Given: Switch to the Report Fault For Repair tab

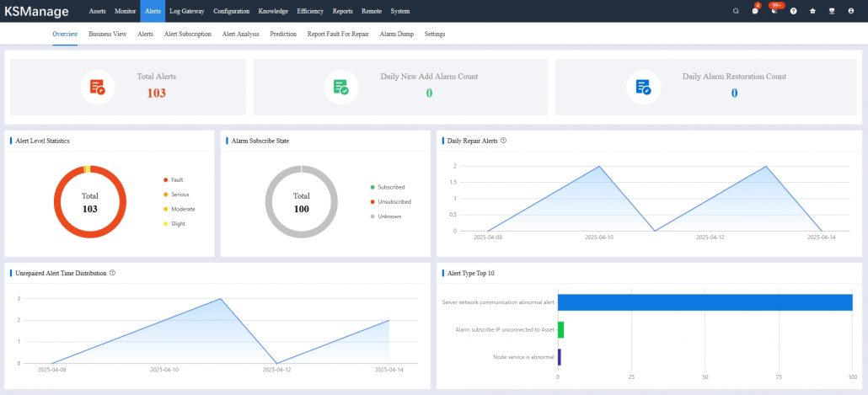Looking at the screenshot, I should tap(338, 35).
